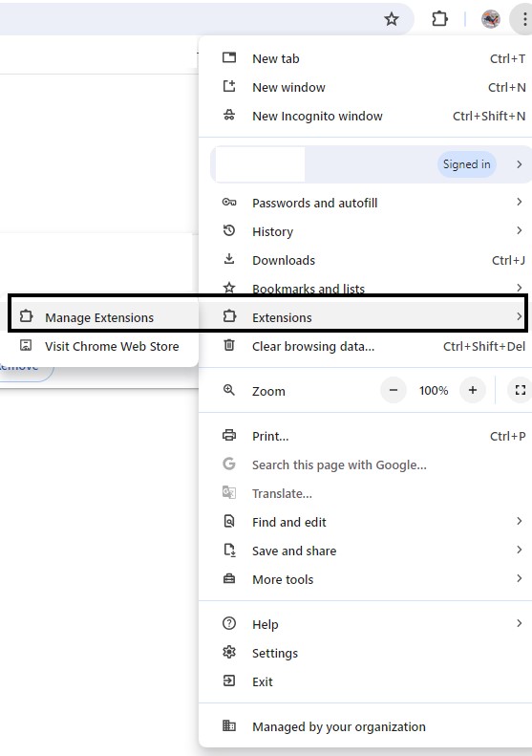Image resolution: width=532 pixels, height=756 pixels.
Task: Click the Save and share icon
Action: click(229, 550)
